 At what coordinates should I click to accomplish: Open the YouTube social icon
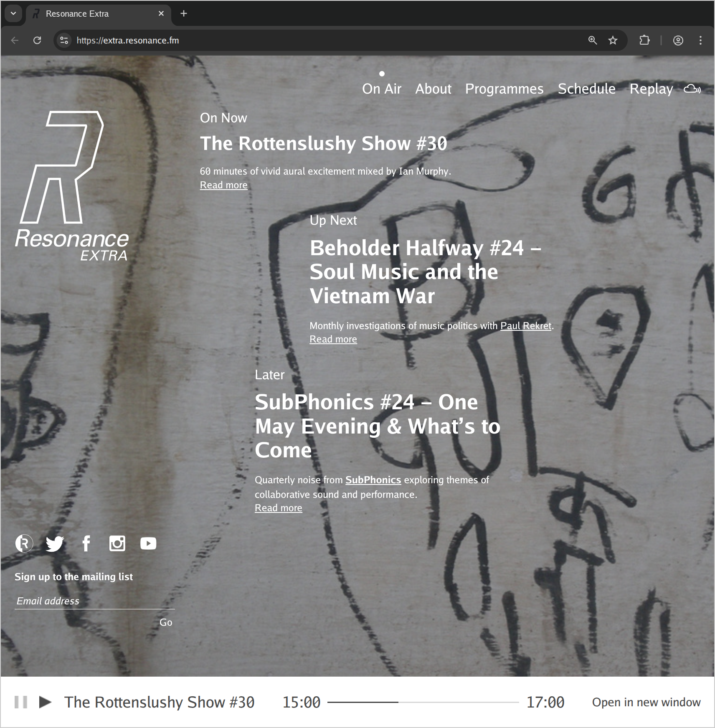point(148,543)
